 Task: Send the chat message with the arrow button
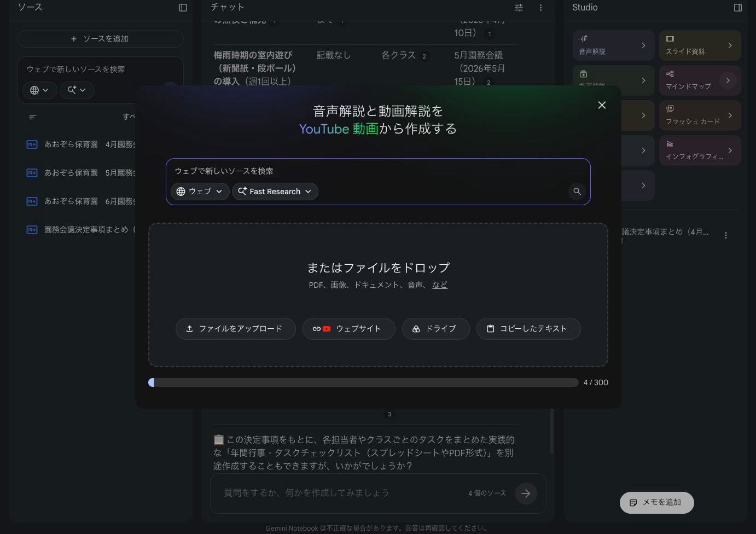[x=526, y=494]
